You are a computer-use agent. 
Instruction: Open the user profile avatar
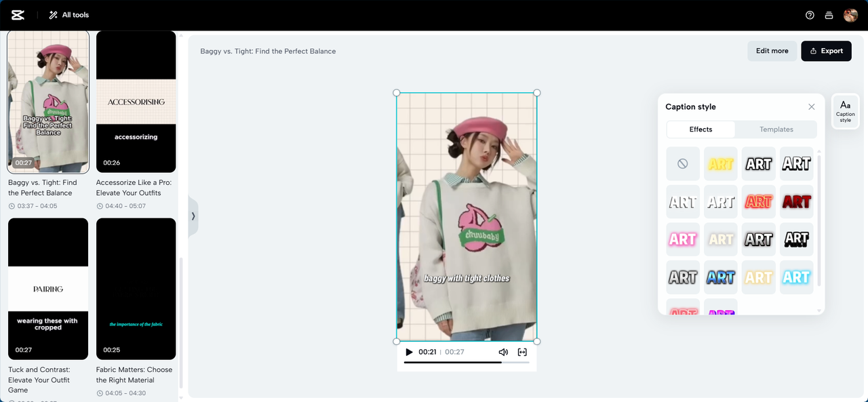tap(850, 15)
